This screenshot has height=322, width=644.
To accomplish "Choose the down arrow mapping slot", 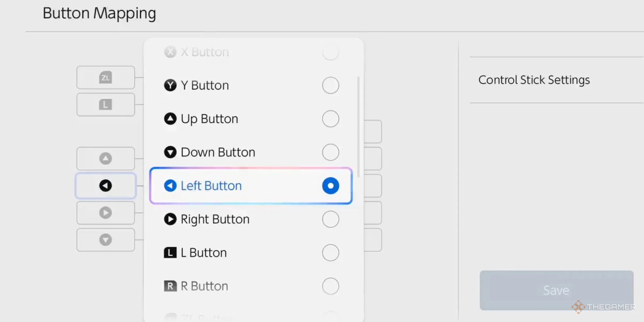I will pyautogui.click(x=105, y=240).
